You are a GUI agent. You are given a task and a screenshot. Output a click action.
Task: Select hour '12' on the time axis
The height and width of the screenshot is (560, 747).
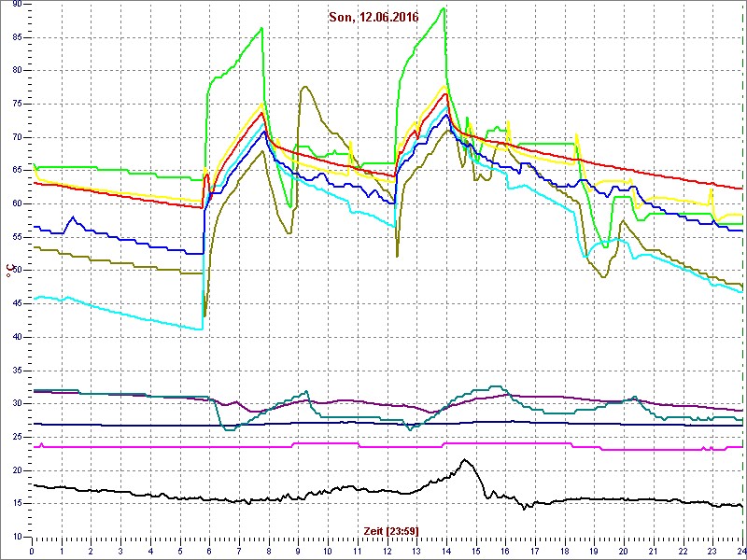tap(388, 550)
